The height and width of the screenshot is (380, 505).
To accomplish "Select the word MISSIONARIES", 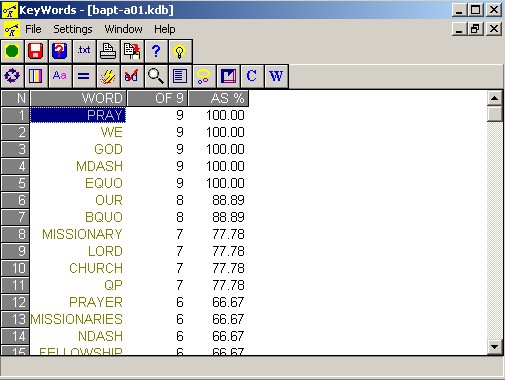I will pyautogui.click(x=76, y=319).
